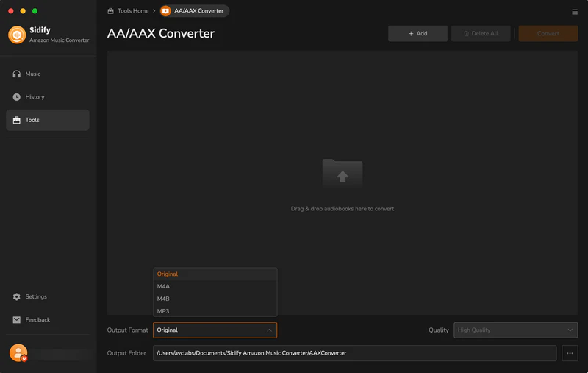
Task: Open Feedback via the envelope icon
Action: point(16,320)
